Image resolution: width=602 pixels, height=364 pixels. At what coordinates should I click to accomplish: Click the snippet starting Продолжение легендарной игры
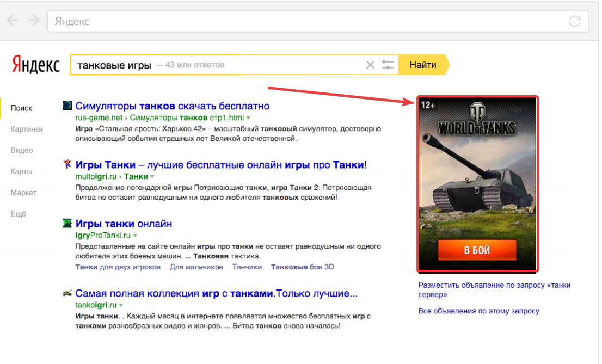coord(224,193)
